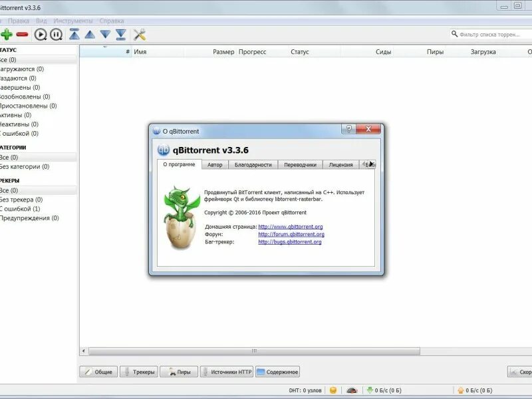Click the green download speed arrow status

370,390
